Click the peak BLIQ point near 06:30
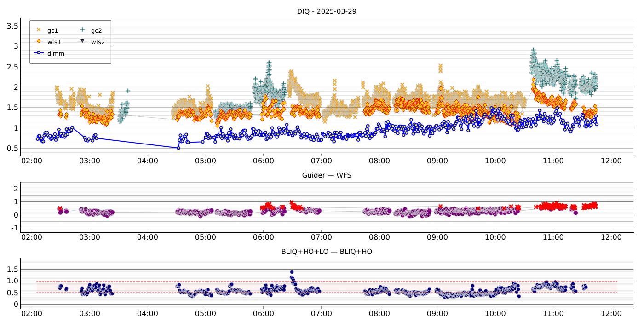Screen dimensions: 644x322 pos(292,272)
